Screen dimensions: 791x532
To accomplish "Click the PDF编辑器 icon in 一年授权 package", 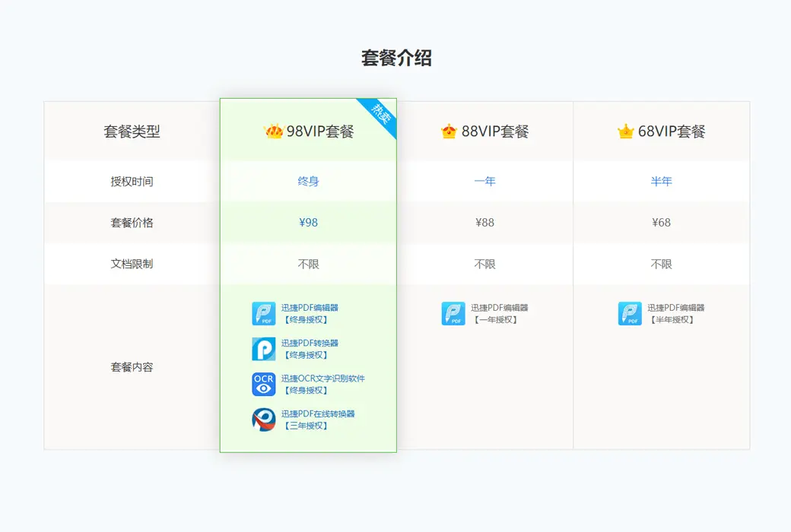I will click(453, 314).
